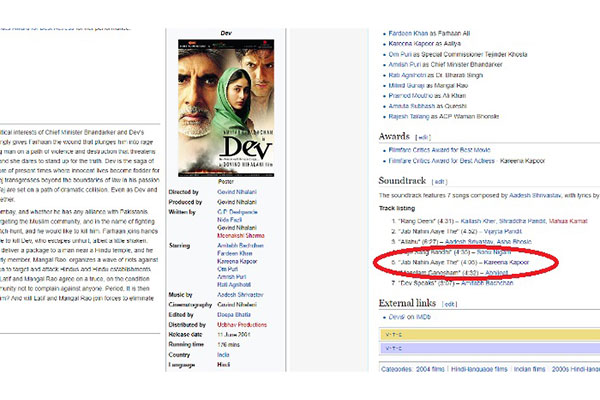Screen dimensions: 600x400
Task: Open the Nida Fazli writer link
Action: point(229,220)
